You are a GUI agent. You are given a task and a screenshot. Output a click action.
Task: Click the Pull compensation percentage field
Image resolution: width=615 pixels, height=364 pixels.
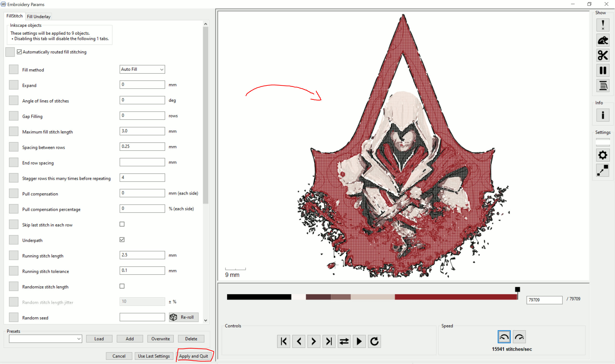click(142, 209)
